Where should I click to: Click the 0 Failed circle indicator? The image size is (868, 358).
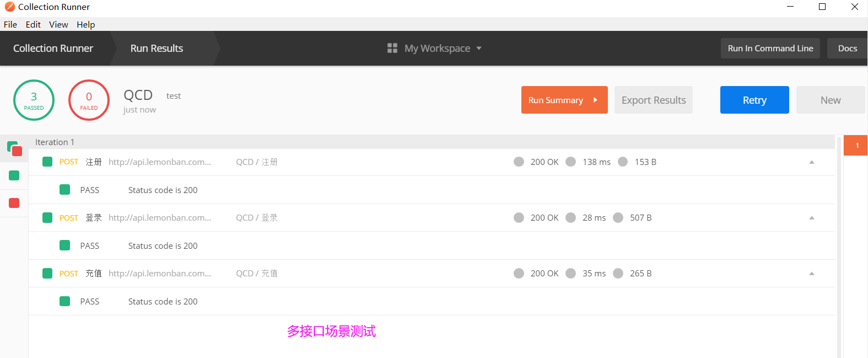click(x=89, y=100)
